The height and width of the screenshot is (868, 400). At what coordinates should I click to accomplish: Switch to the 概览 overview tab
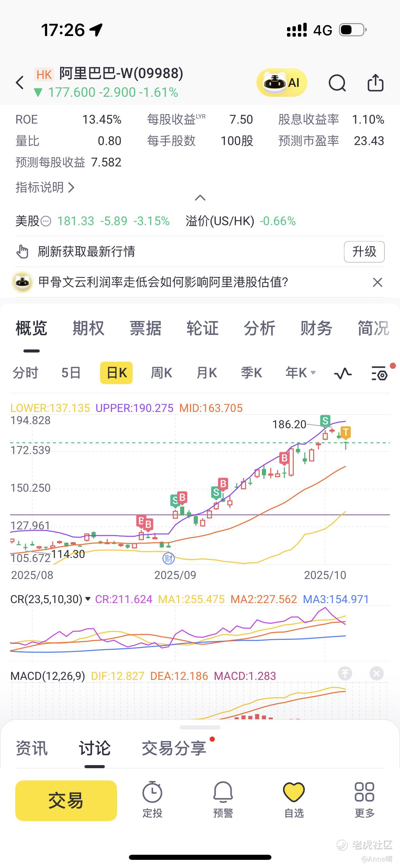click(x=31, y=328)
